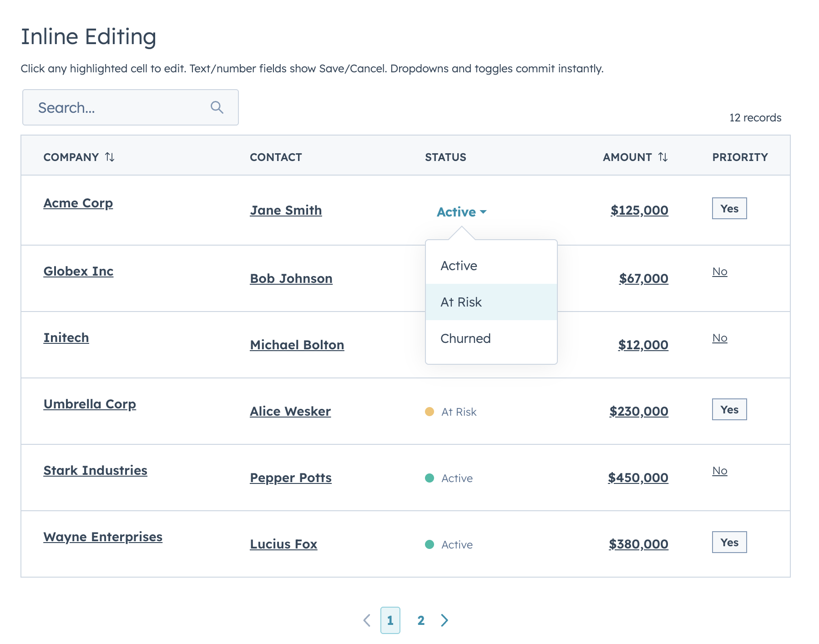Screen dimensions: 819x644
Task: Click the yellow At Risk dot for Umbrella Corp
Action: coord(430,412)
